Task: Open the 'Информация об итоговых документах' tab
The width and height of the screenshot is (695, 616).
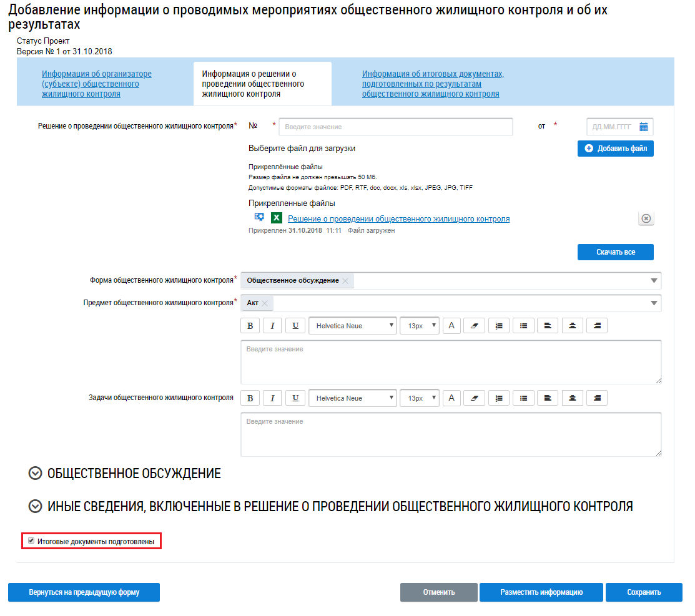Action: click(433, 84)
